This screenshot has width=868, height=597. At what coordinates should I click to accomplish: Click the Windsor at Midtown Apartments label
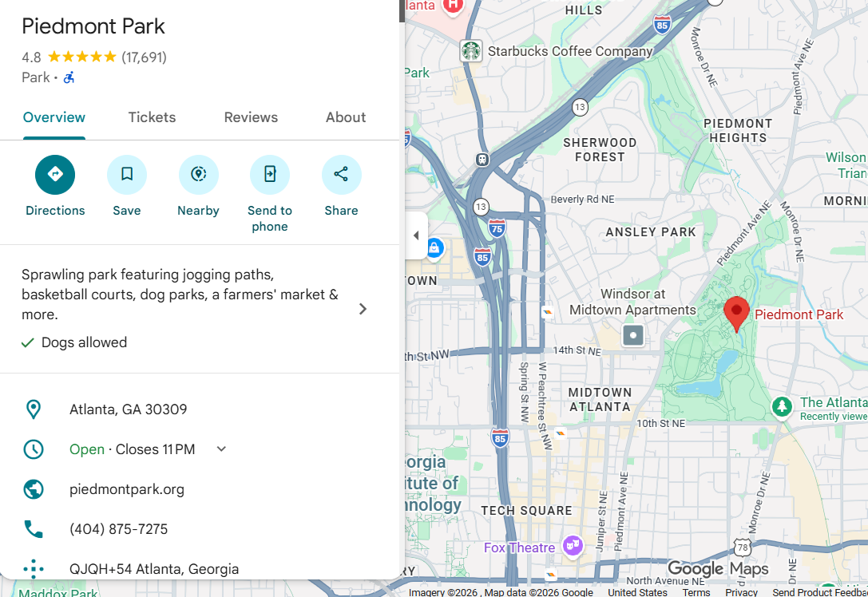click(x=632, y=302)
